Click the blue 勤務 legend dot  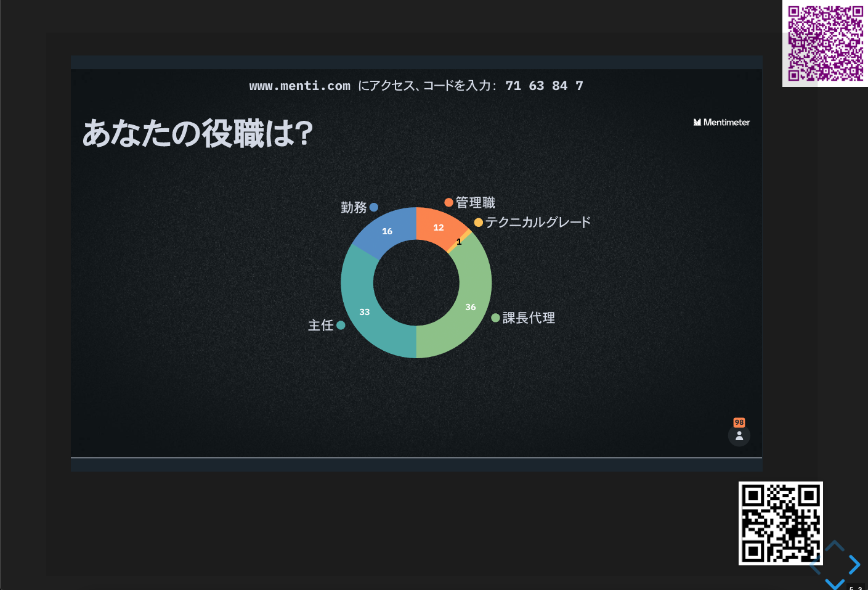point(373,207)
